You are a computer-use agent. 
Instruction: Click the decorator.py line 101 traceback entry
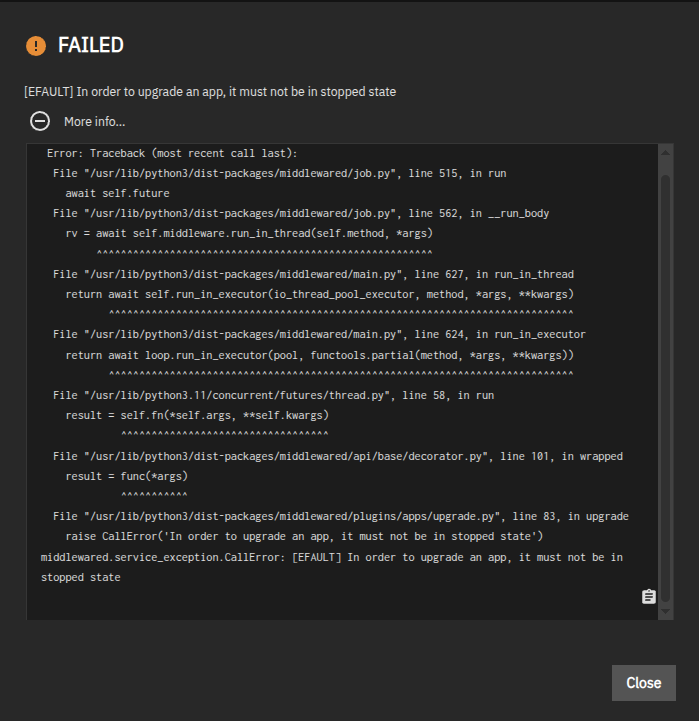[x=337, y=456]
